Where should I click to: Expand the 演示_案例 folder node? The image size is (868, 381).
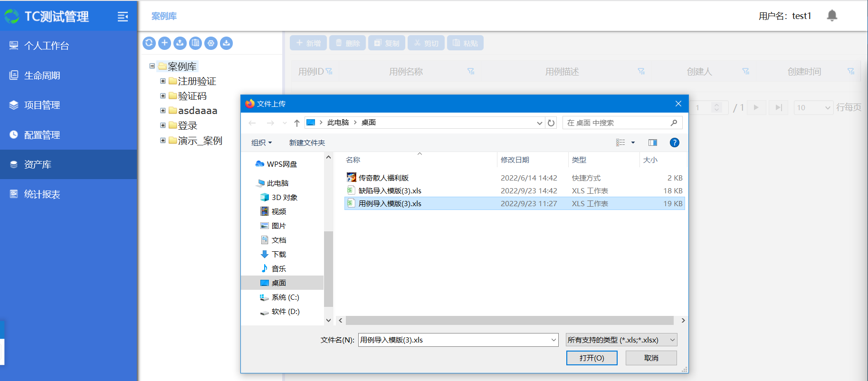coord(163,140)
